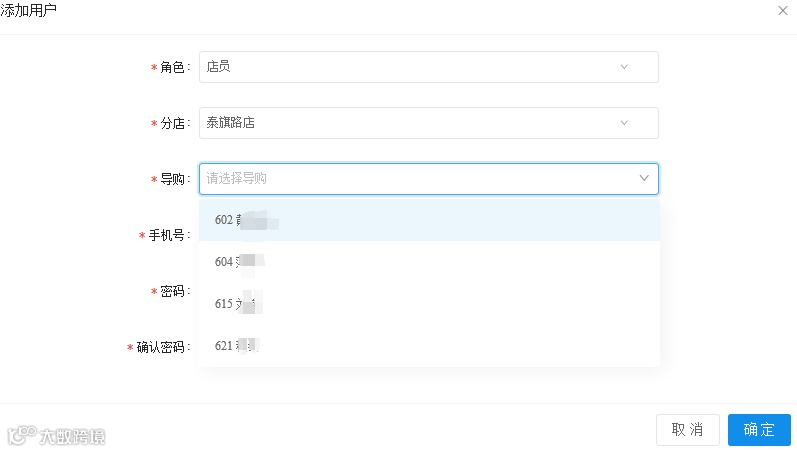The image size is (797, 452).
Task: Click chevron arrow in 角色 field
Action: [x=624, y=67]
